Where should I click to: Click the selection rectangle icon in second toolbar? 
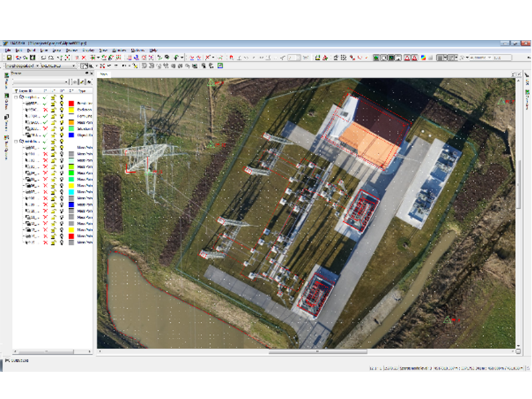[84, 66]
